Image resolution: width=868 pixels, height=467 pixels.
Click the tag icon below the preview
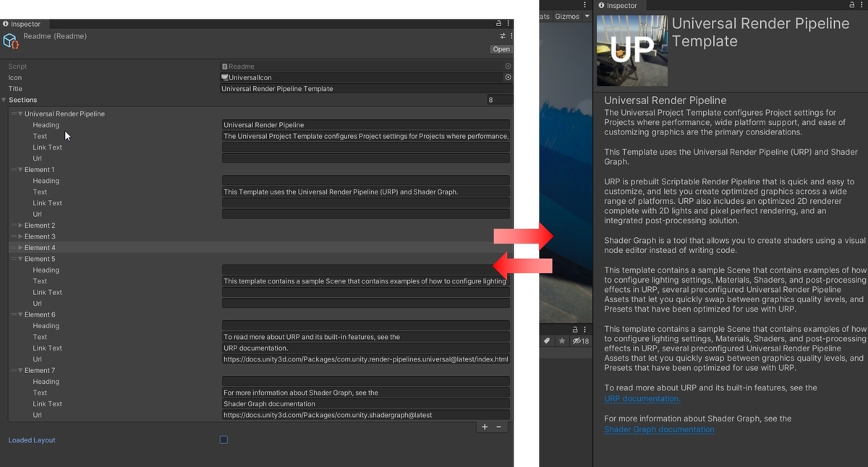547,340
